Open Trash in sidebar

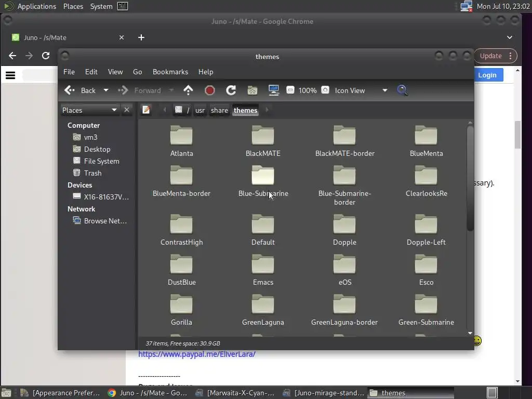[92, 173]
